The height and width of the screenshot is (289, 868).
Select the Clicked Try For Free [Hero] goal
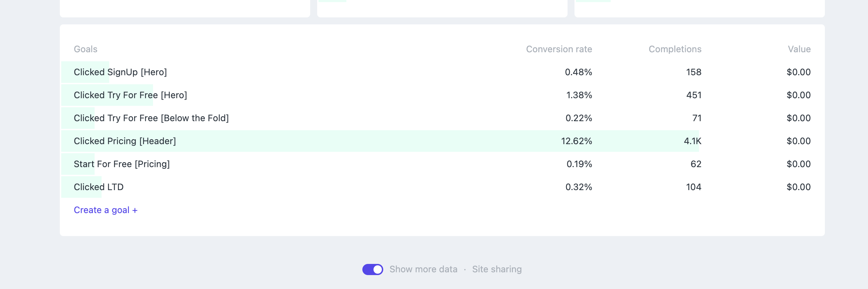coord(130,95)
